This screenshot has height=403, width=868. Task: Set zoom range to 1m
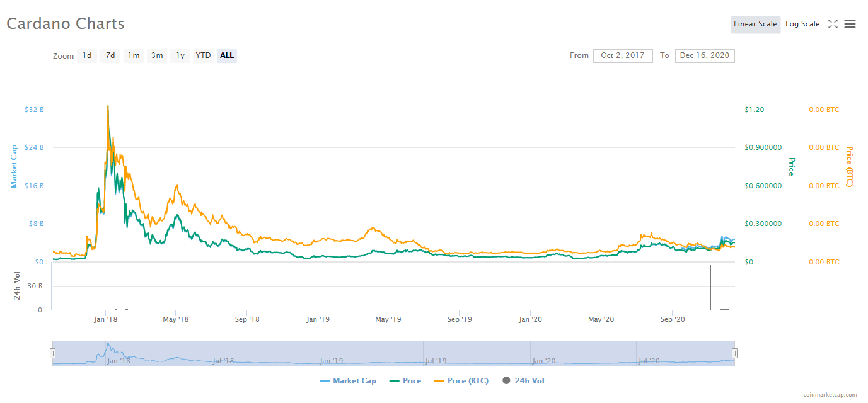tap(134, 55)
